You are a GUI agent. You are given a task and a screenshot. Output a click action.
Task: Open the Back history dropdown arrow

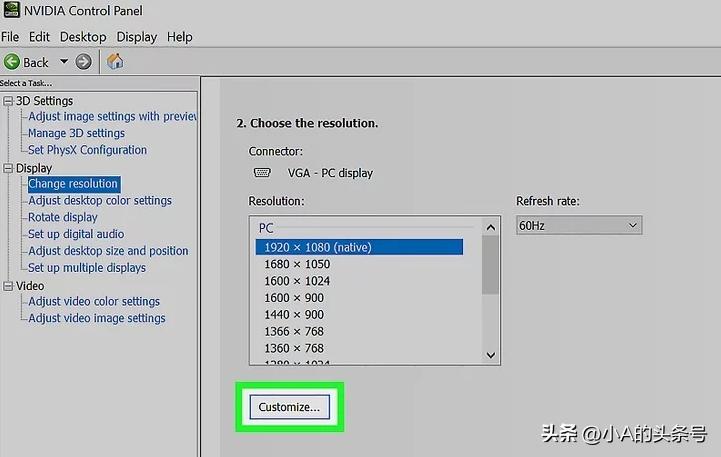click(64, 61)
